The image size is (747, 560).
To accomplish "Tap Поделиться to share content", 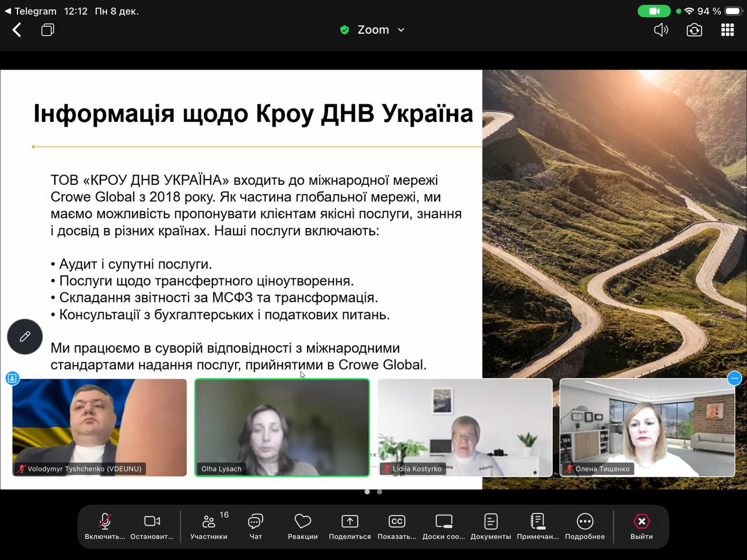I will [349, 525].
